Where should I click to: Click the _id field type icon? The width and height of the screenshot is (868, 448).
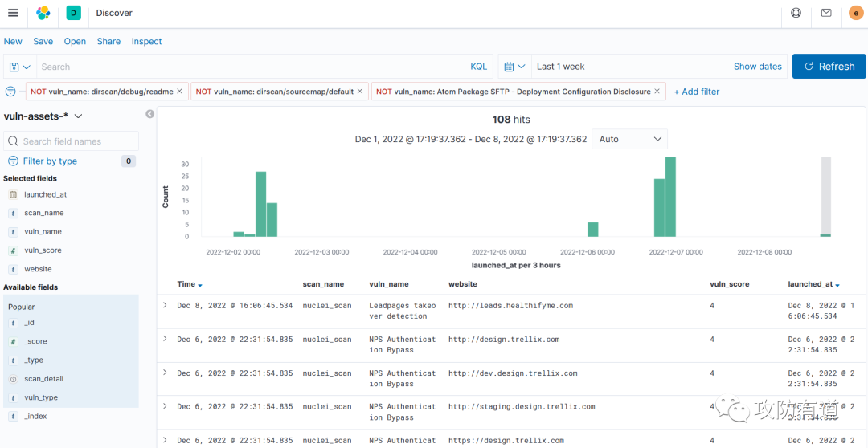14,323
